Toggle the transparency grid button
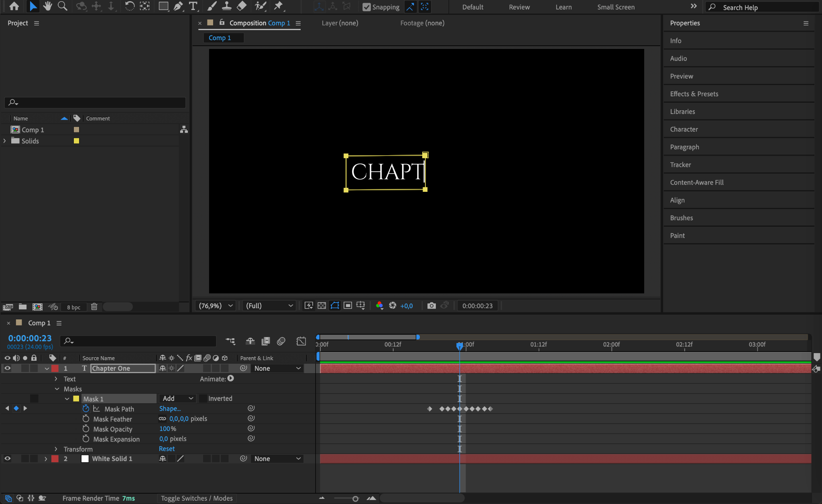The image size is (822, 504). pyautogui.click(x=321, y=306)
